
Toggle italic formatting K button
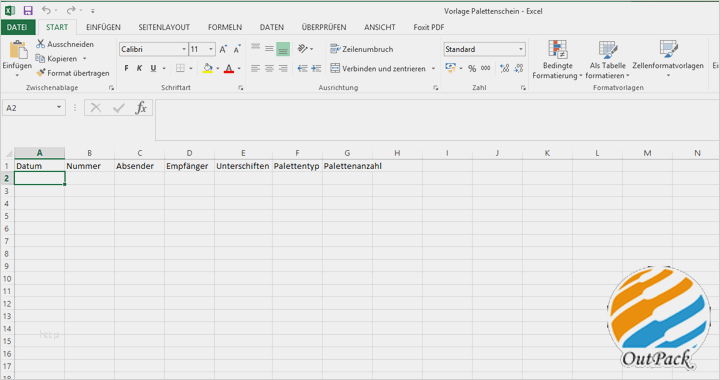[x=139, y=68]
